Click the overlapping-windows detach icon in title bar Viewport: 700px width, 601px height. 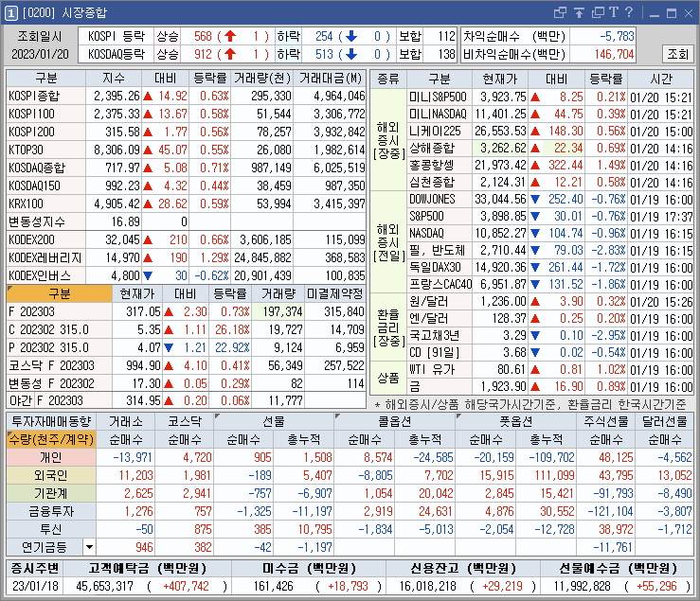click(x=560, y=12)
